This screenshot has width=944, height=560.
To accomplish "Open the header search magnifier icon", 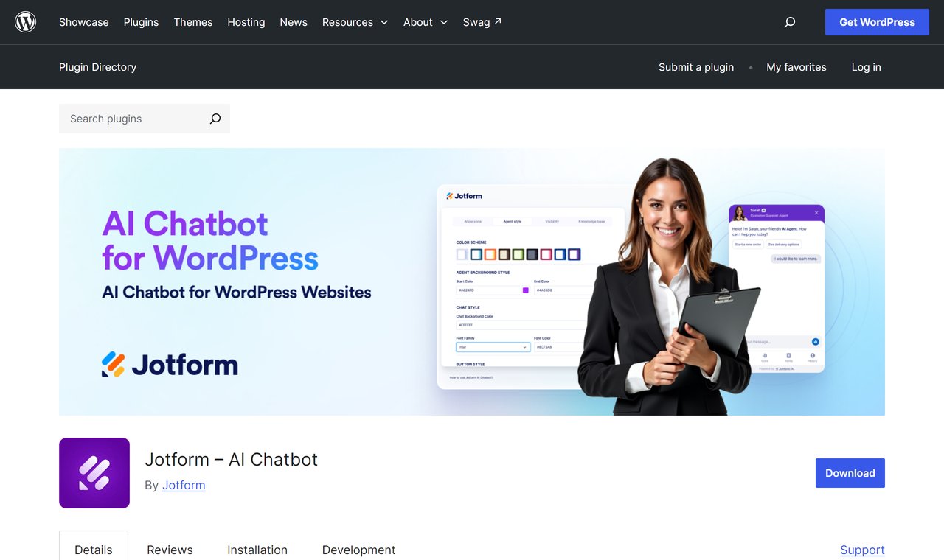I will [x=790, y=22].
